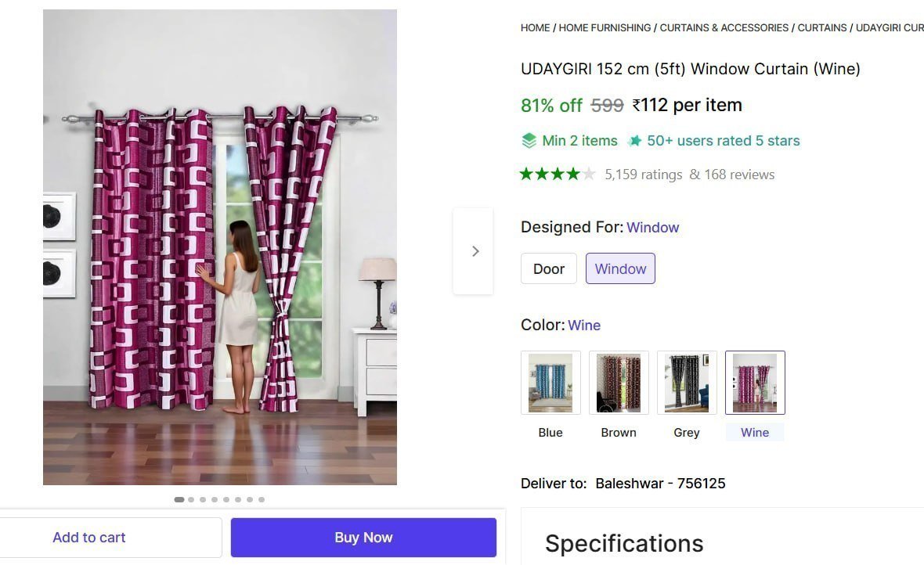Screen dimensions: 924x565
Task: Open the 168 reviews
Action: tap(741, 175)
